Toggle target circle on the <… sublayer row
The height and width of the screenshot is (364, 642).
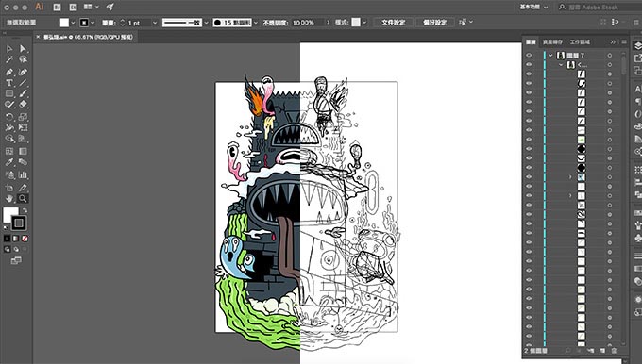[610, 65]
